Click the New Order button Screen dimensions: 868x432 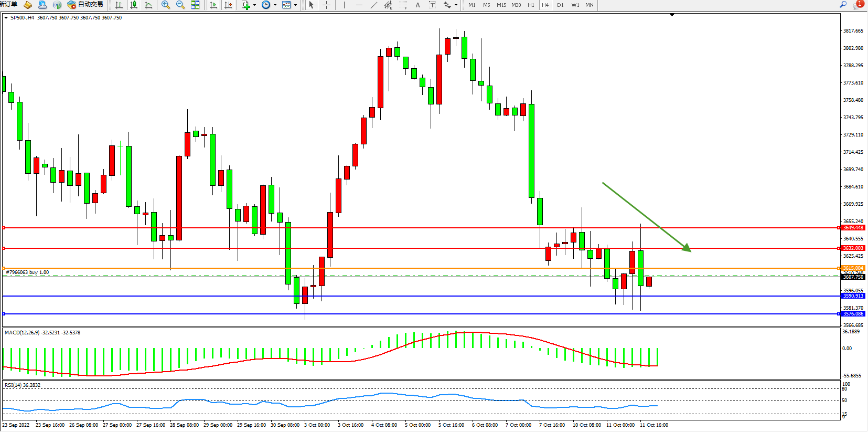click(x=8, y=5)
